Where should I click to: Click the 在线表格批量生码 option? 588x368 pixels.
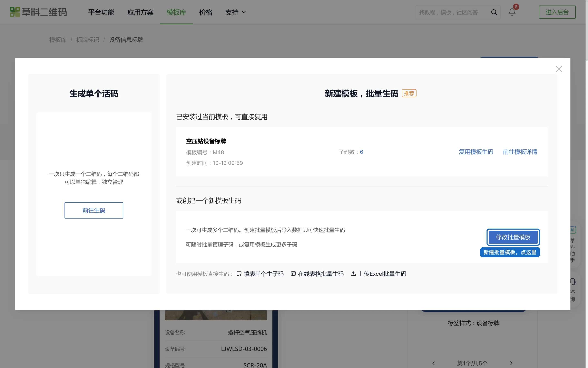tap(317, 274)
